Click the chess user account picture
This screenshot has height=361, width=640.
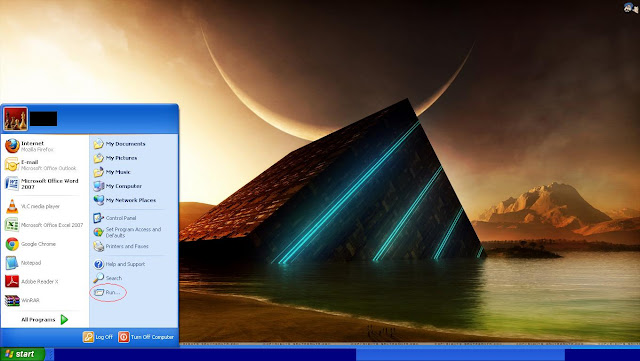(x=16, y=119)
